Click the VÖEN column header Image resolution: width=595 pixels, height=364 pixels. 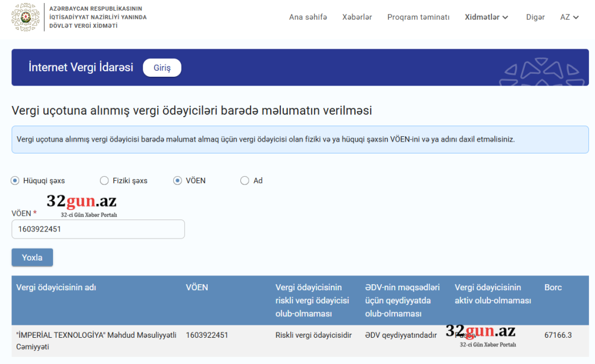tap(197, 287)
